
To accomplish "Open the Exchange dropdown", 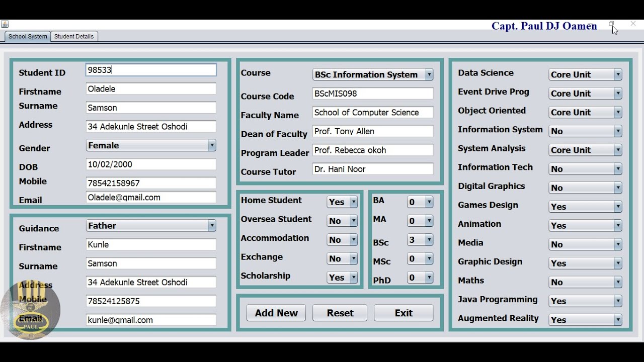I will [342, 258].
